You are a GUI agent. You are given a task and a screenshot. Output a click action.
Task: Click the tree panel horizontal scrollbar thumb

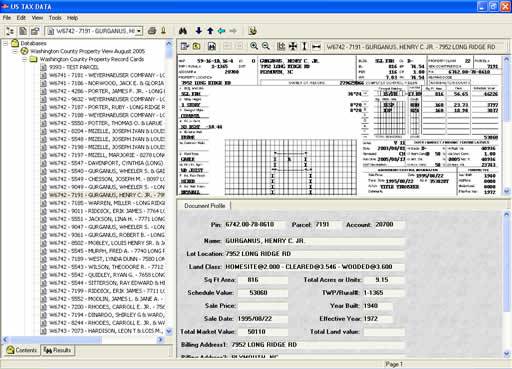56,340
